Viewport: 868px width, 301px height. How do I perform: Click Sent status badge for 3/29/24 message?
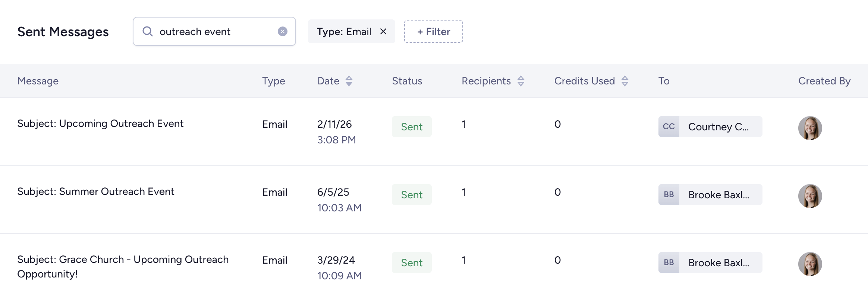(x=412, y=263)
